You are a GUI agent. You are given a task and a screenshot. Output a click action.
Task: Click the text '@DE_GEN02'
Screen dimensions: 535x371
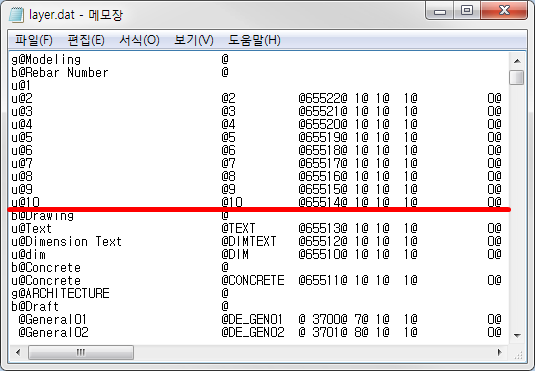click(253, 333)
